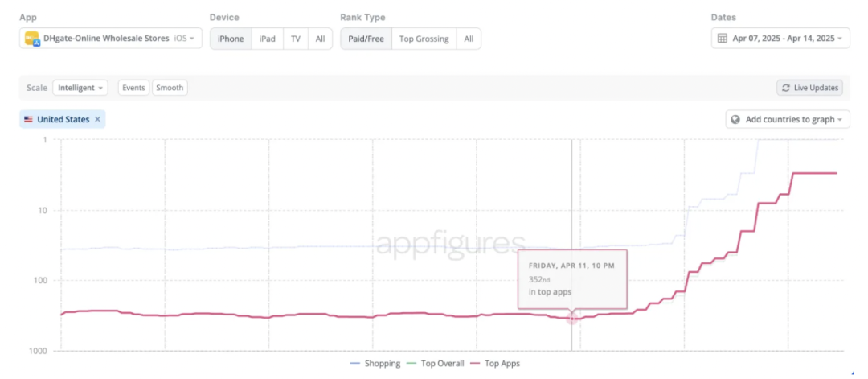Click the calendar icon in Dates field
The height and width of the screenshot is (379, 868).
(722, 39)
